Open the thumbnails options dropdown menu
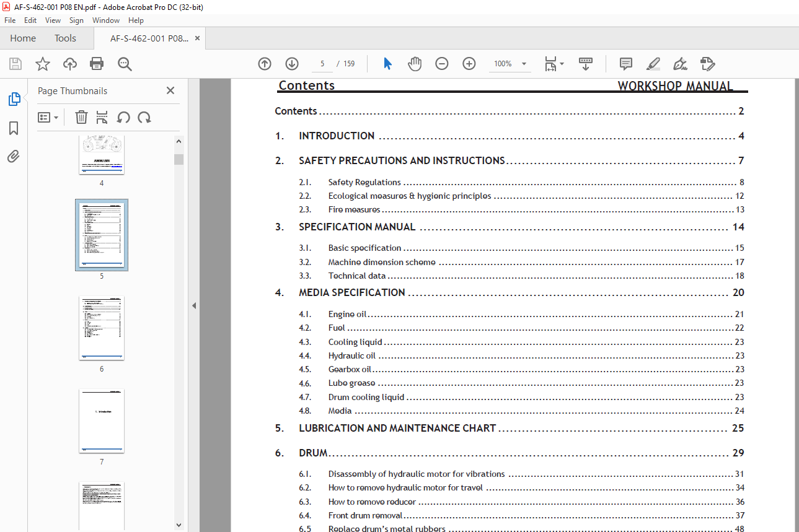Viewport: 799px width, 532px height. tap(48, 117)
